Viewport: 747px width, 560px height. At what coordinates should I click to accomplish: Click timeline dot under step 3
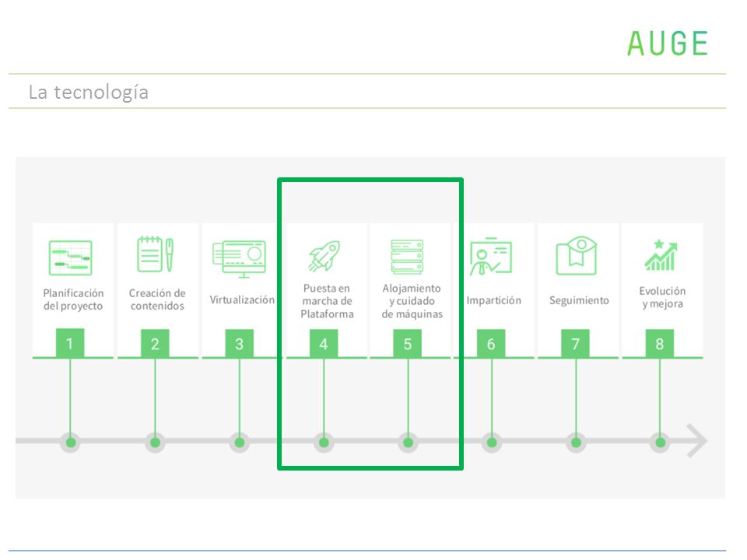point(240,443)
